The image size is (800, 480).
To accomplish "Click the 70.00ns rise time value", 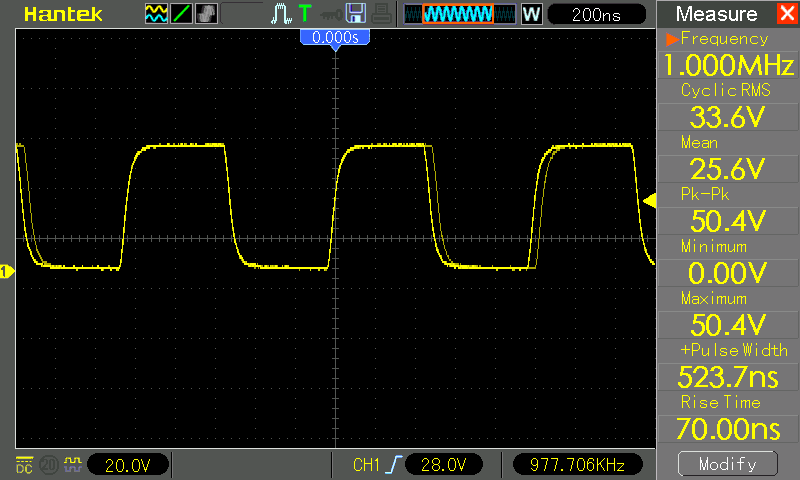I will [728, 429].
